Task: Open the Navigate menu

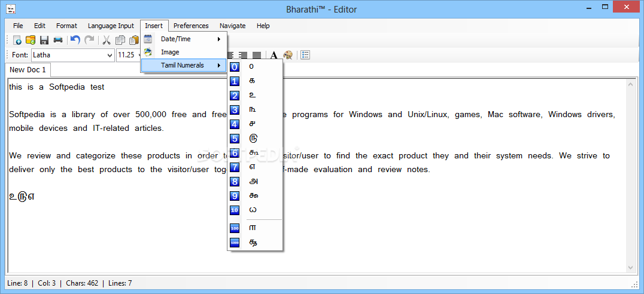Action: tap(232, 26)
